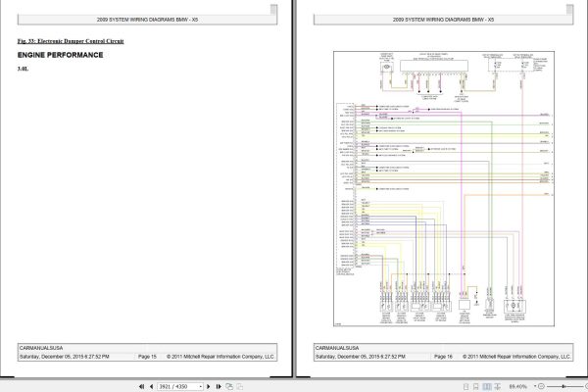Switch to single page layout
This screenshot has width=588, height=392.
click(x=465, y=386)
